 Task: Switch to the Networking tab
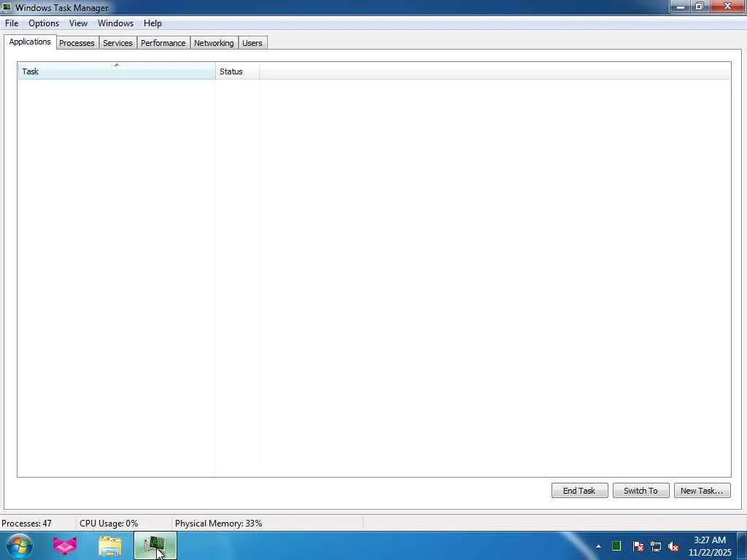click(214, 43)
